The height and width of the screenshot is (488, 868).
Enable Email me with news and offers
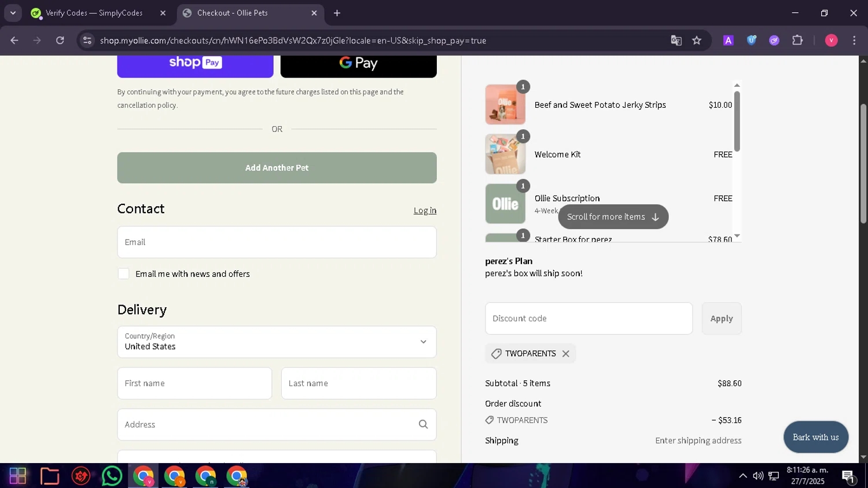click(x=124, y=274)
